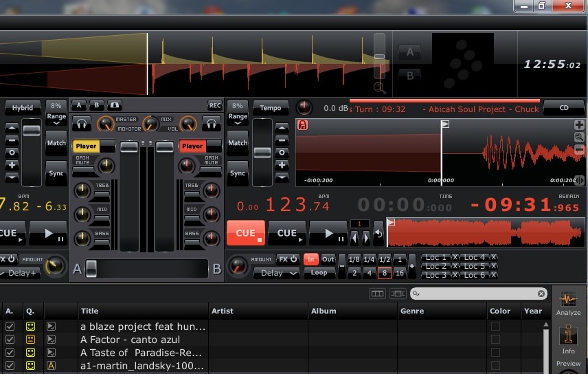Uncheck the a blaze project row checkbox
The image size is (588, 374).
[10, 327]
